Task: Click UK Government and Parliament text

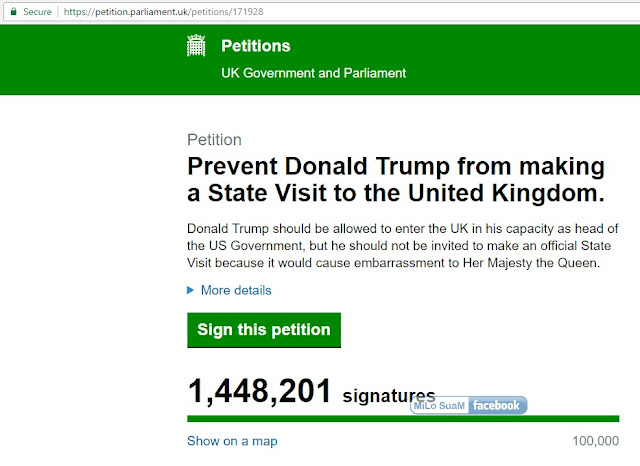Action: pyautogui.click(x=313, y=73)
